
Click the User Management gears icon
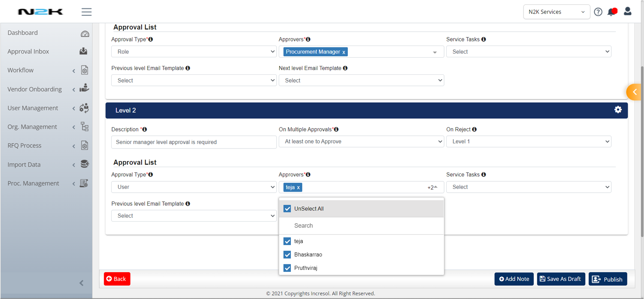[x=84, y=108]
